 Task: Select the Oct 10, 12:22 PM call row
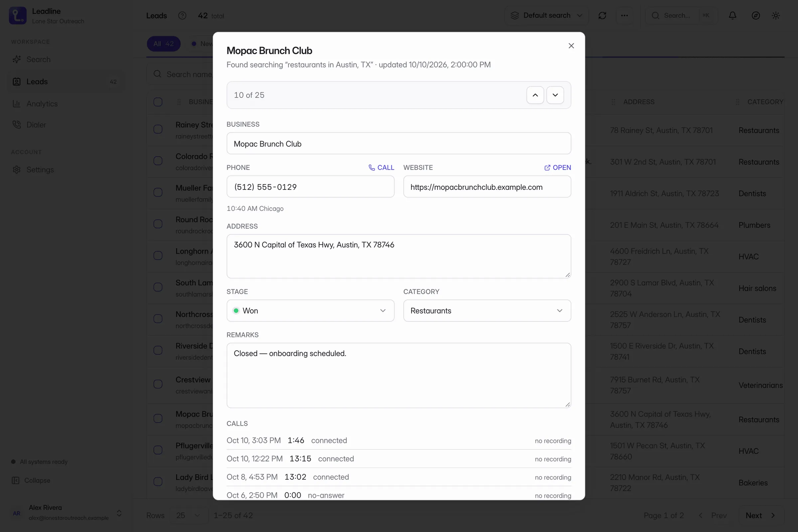click(399, 459)
